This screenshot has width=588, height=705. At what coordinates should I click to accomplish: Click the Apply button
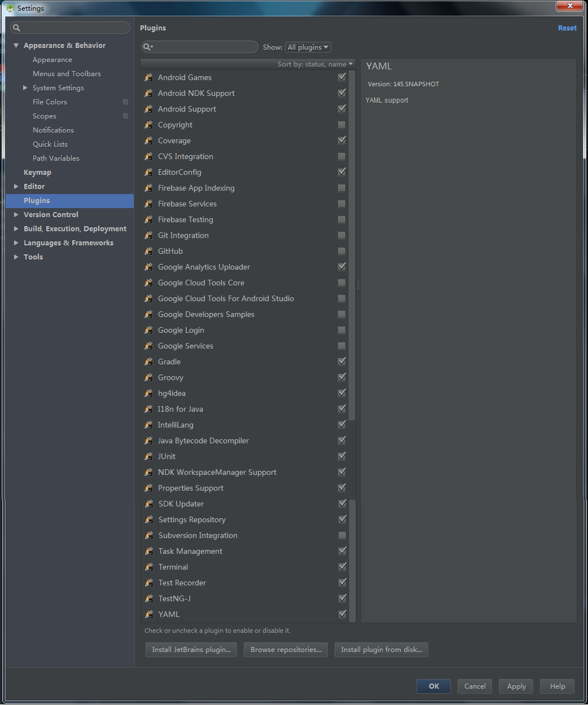(x=516, y=686)
